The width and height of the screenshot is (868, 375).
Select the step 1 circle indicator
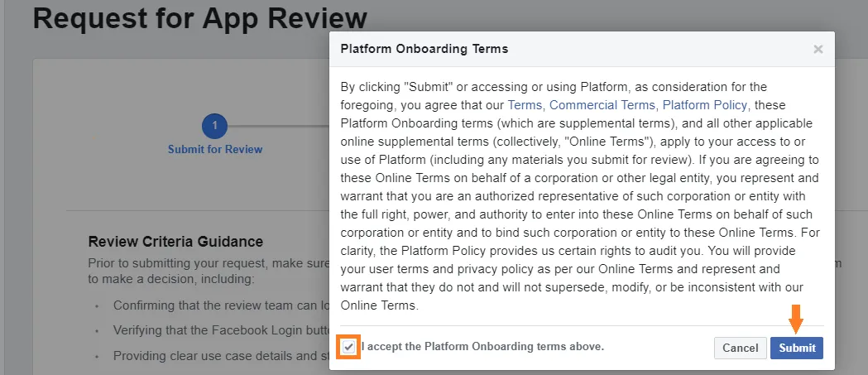[215, 126]
